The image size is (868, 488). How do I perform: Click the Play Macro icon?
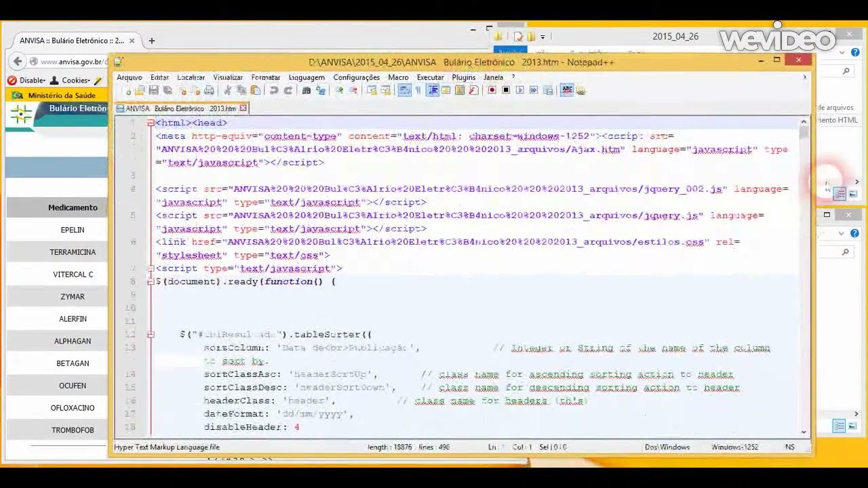(519, 90)
